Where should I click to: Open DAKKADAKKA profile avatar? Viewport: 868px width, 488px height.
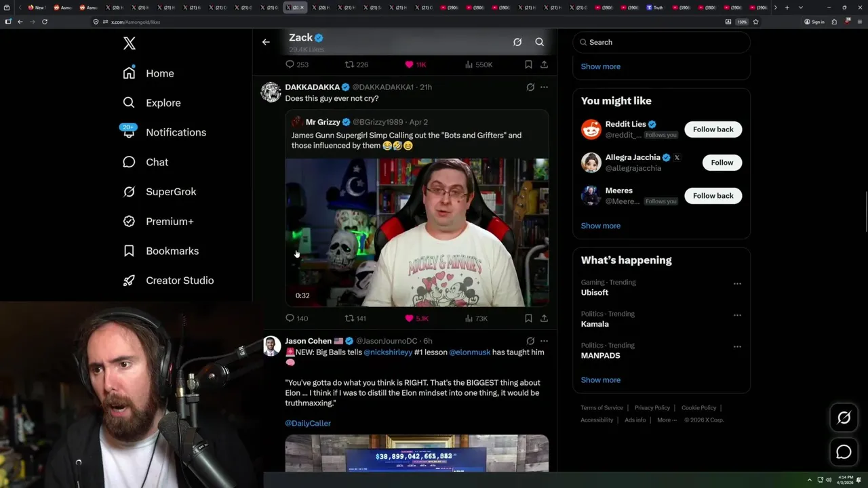click(x=271, y=92)
